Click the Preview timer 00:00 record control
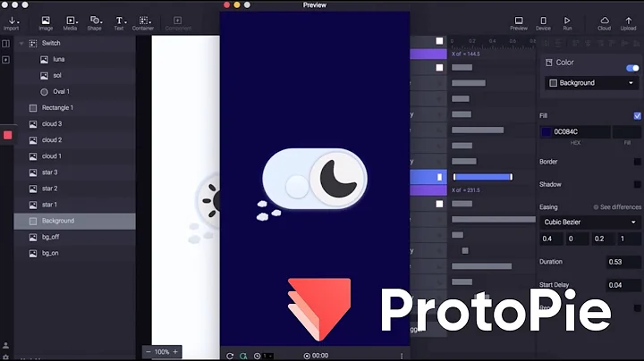Screen dimensions: 644x361 316,356
